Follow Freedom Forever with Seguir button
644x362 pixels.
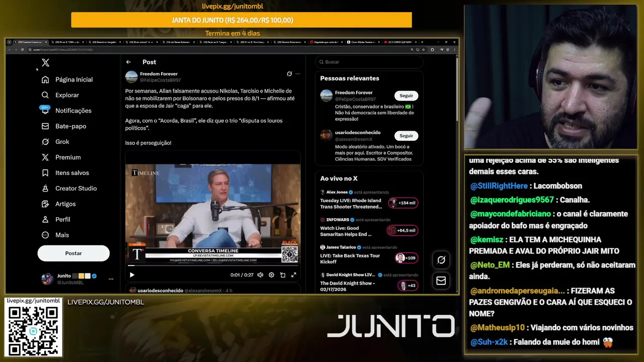(406, 96)
